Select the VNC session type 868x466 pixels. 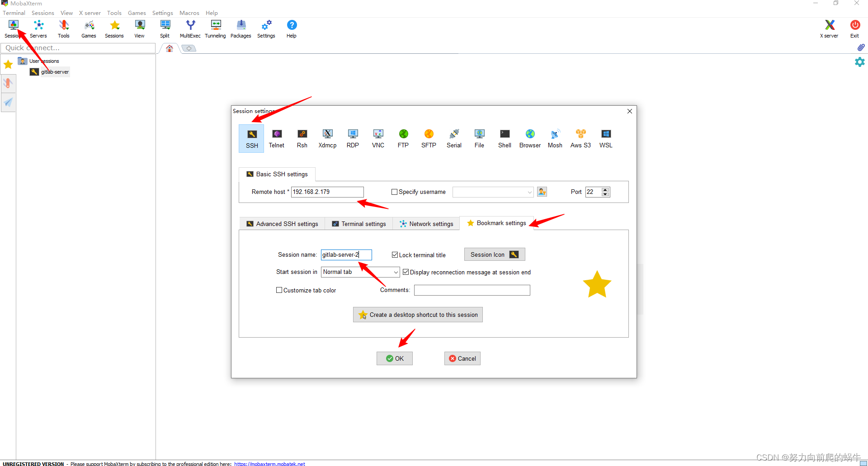(x=378, y=139)
